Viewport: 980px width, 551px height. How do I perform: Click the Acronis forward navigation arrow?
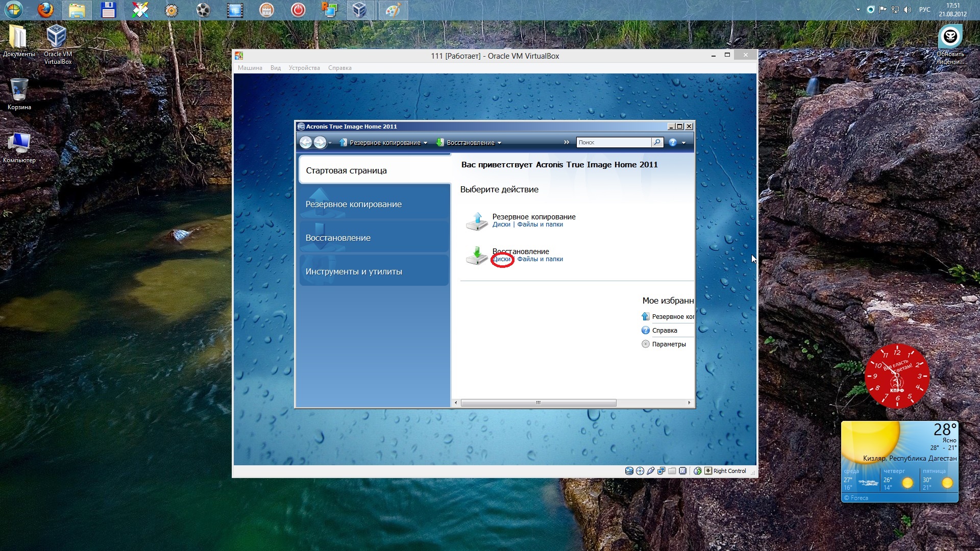pos(320,143)
